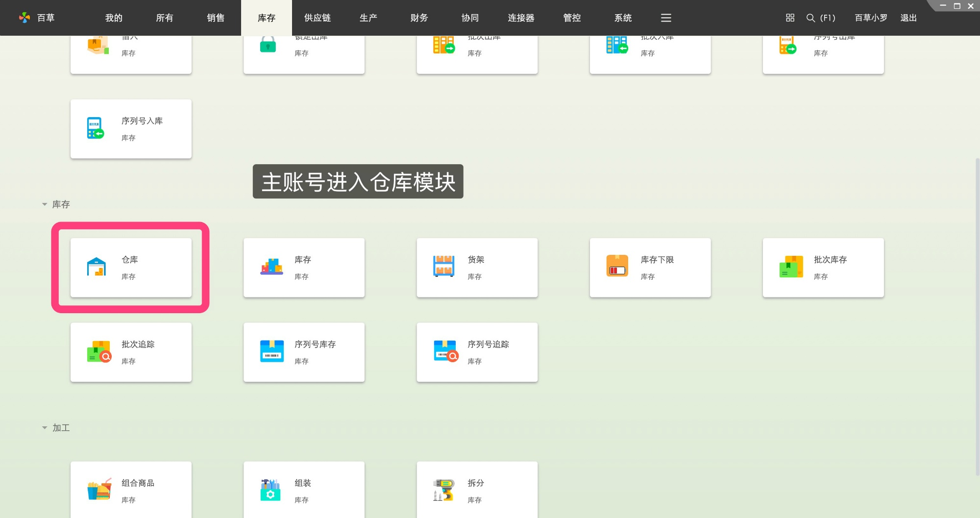The height and width of the screenshot is (518, 980).
Task: Click the 退出 logout button
Action: coord(908,18)
